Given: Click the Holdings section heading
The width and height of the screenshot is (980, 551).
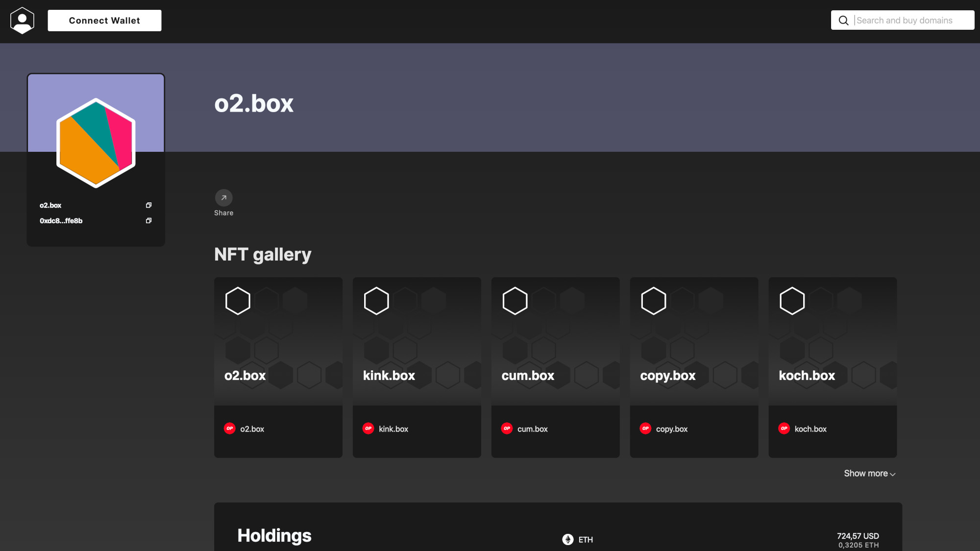Looking at the screenshot, I should (274, 535).
